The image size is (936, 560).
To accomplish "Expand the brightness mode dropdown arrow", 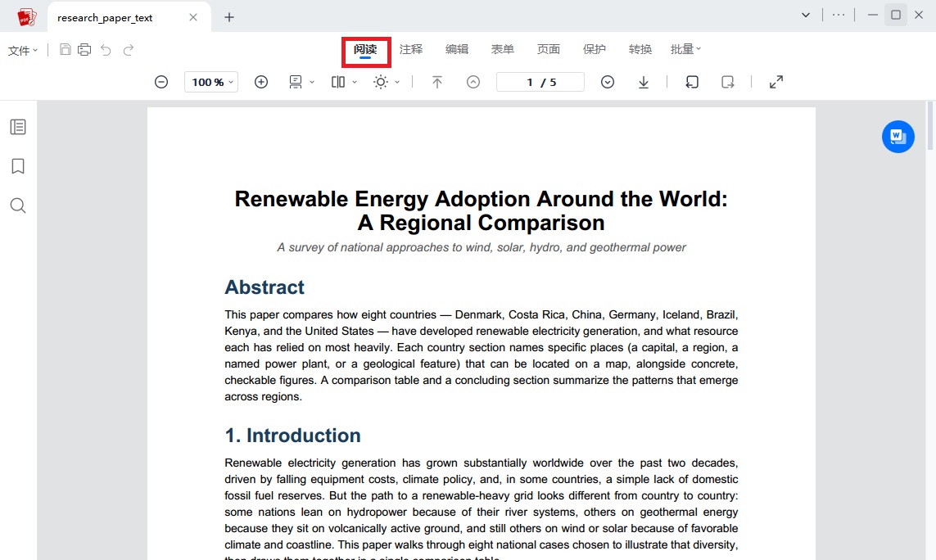I will 397,82.
